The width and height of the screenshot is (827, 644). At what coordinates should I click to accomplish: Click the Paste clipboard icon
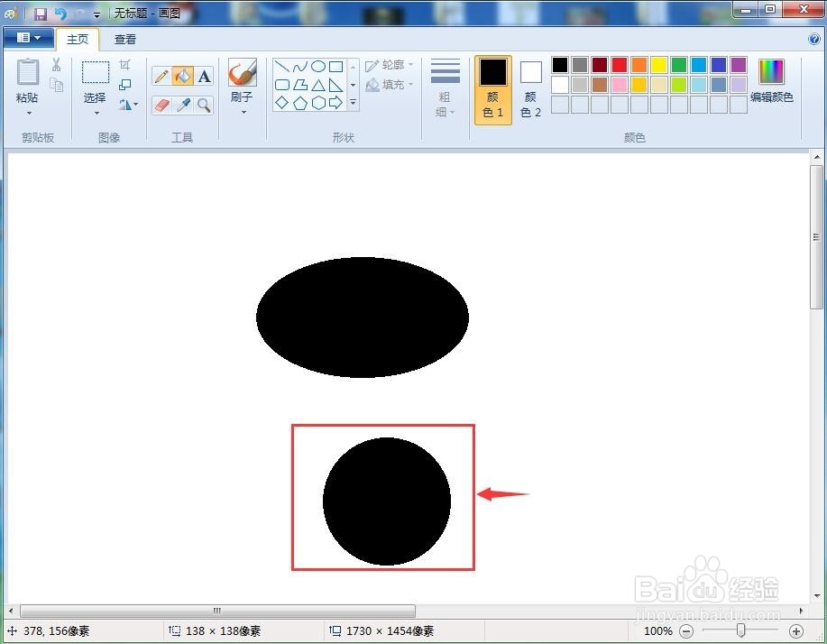click(x=27, y=72)
